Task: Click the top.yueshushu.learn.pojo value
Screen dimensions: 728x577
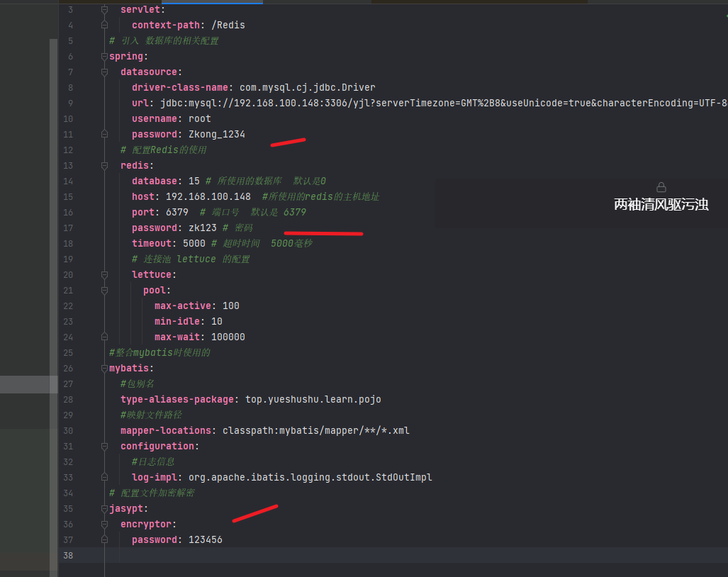Action: point(313,400)
